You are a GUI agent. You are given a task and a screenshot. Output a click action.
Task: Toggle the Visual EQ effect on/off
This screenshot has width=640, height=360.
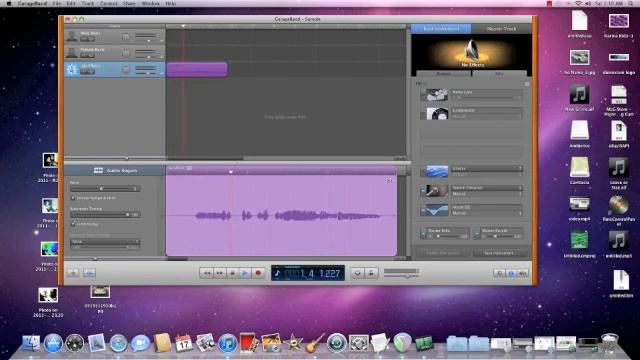422,211
